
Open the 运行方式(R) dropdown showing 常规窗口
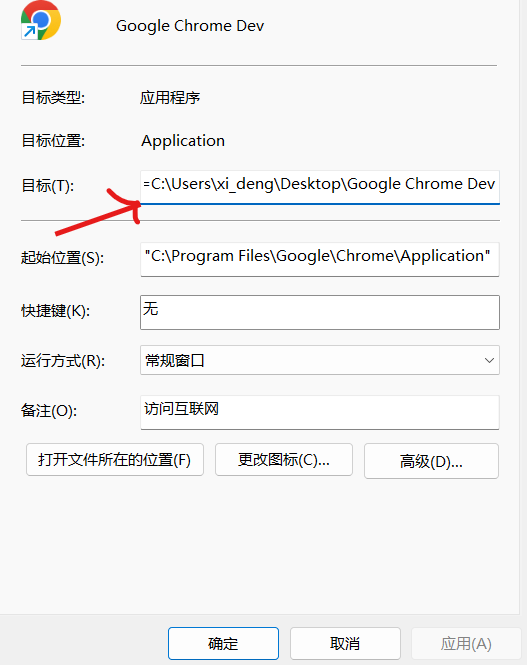(320, 360)
